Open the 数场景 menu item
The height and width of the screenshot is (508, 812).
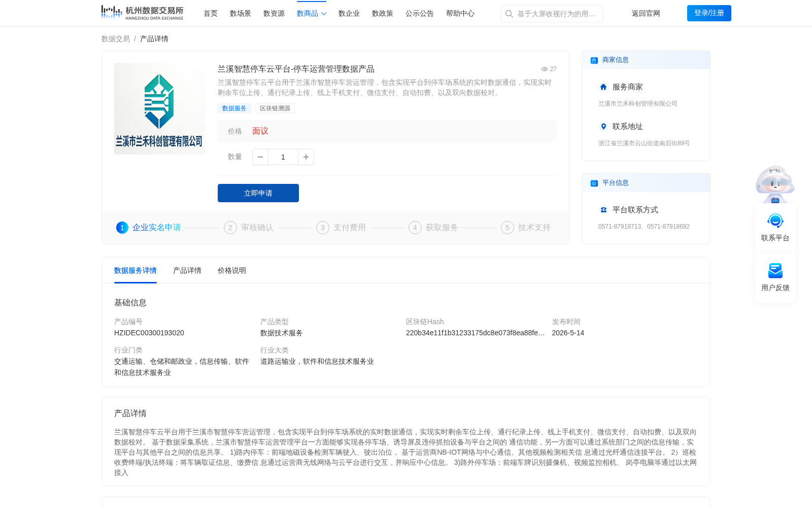241,14
